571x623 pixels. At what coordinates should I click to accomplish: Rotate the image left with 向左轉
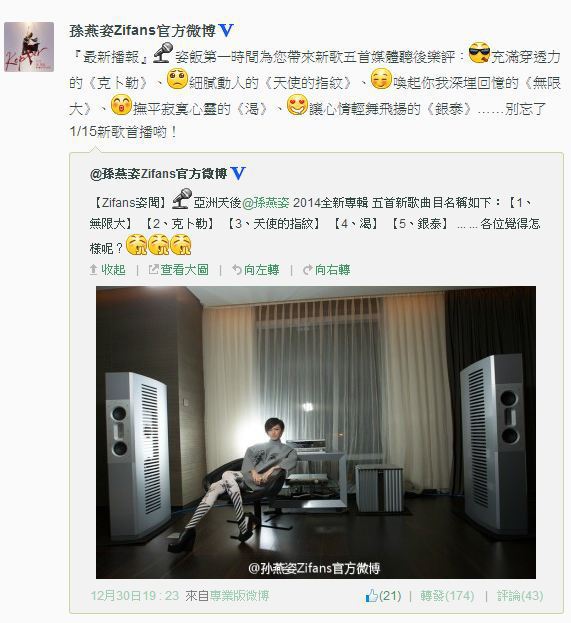[x=261, y=270]
